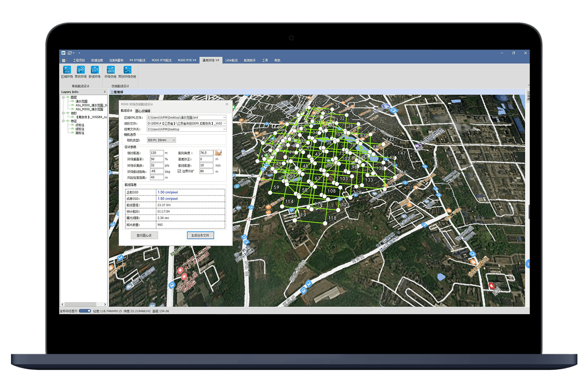Click the 显示圆心点 button
The image size is (588, 392).
(144, 235)
